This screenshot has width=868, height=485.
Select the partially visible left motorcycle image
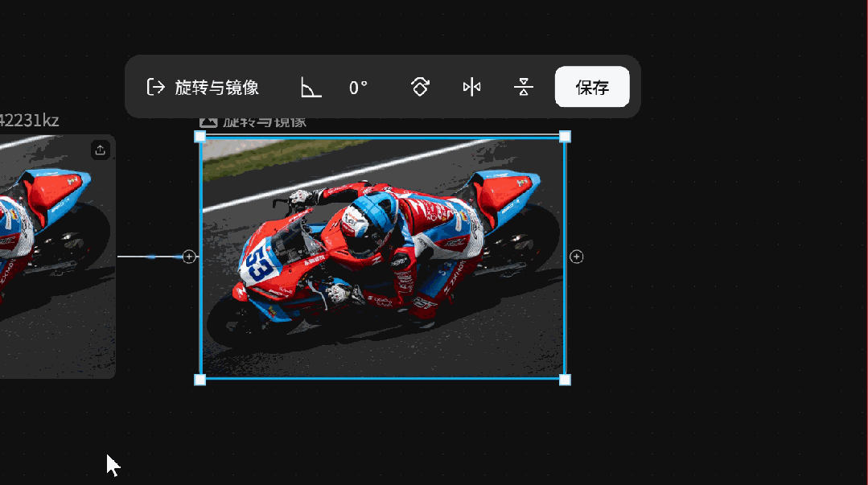(58, 257)
